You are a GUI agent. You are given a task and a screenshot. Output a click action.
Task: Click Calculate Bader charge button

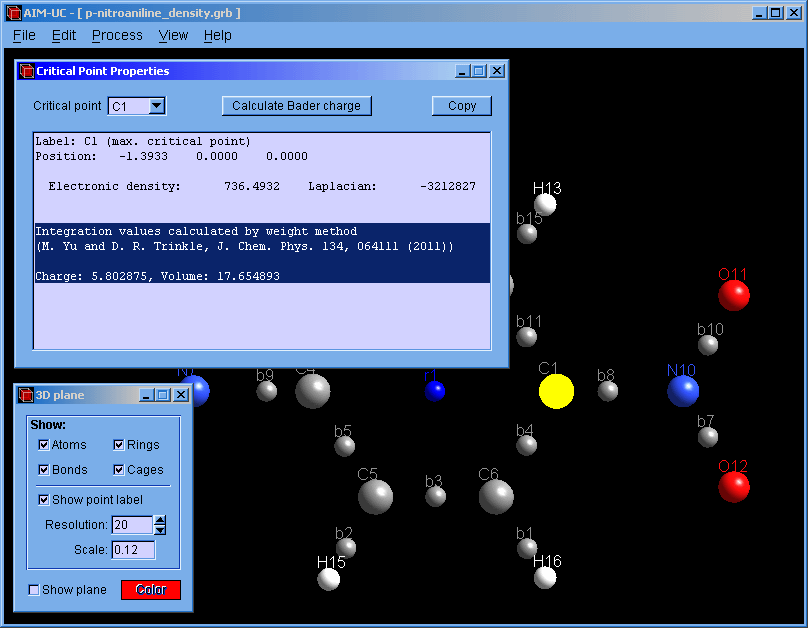(x=296, y=106)
